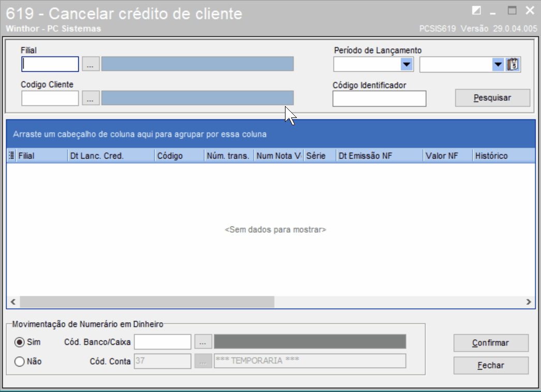Sort by the Dt Emissão NF column header
541x392 pixels.
pos(380,156)
